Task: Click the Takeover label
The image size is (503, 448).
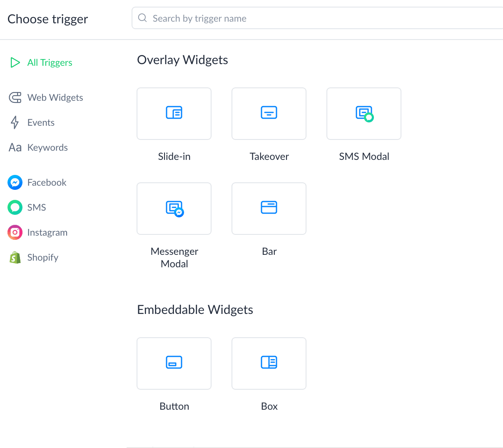Action: click(269, 157)
